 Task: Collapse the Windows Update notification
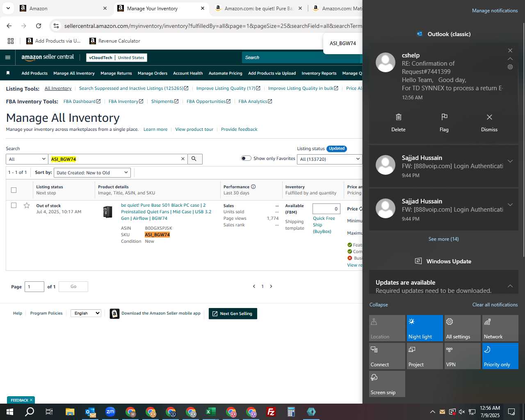tap(510, 286)
